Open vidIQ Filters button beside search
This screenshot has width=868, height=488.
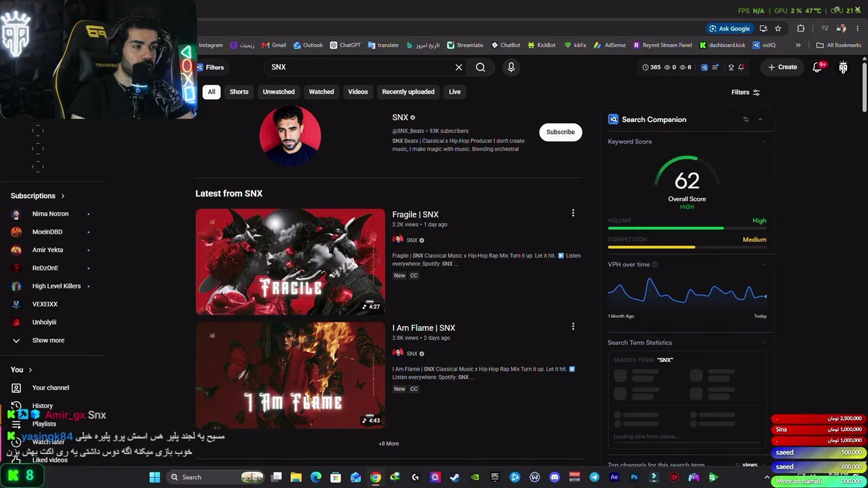tap(211, 67)
